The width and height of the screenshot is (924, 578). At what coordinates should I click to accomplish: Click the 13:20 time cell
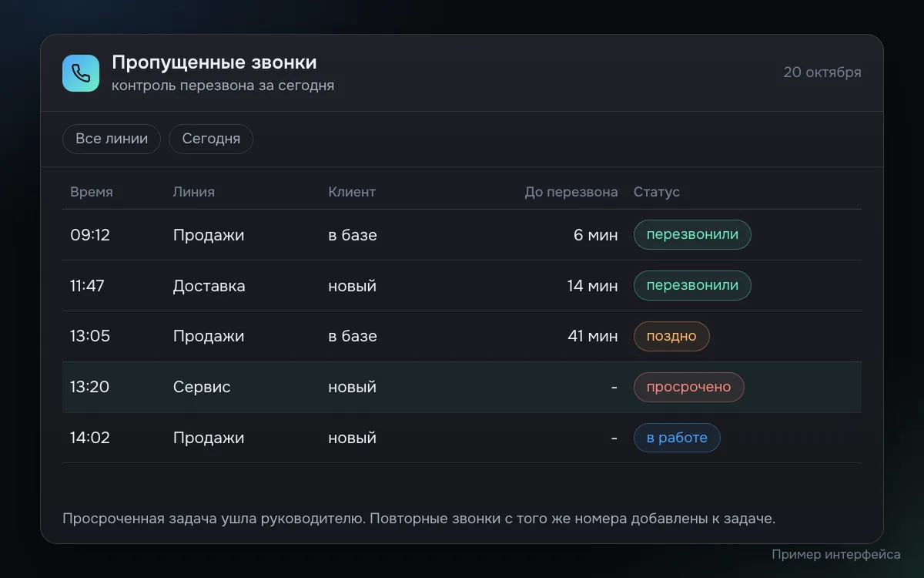pyautogui.click(x=90, y=387)
